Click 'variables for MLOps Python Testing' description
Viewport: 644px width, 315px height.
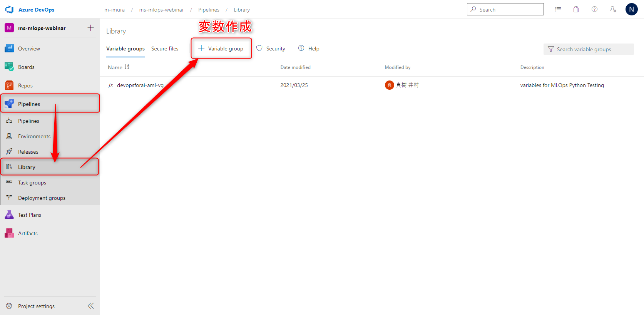coord(562,85)
